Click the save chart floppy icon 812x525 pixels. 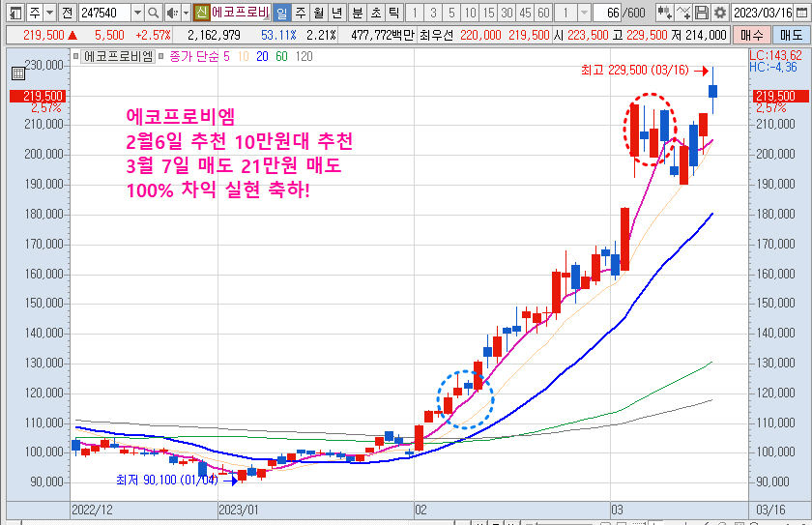[701, 13]
